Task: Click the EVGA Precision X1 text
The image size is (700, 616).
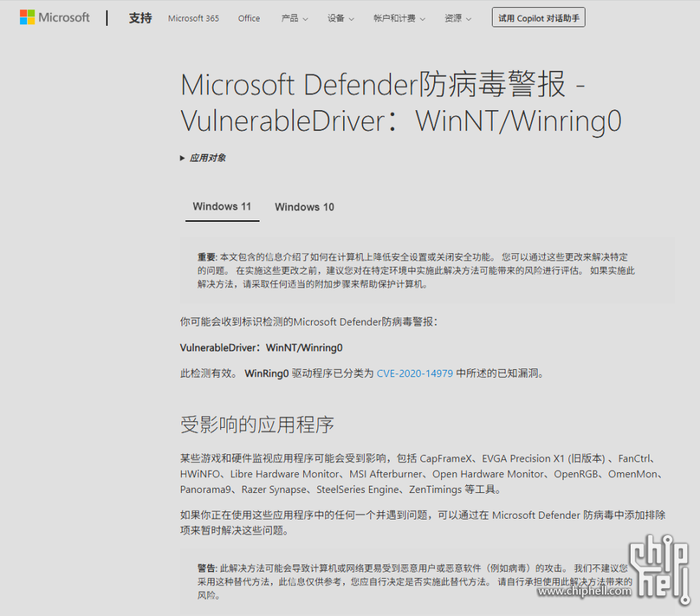Action: pyautogui.click(x=523, y=459)
